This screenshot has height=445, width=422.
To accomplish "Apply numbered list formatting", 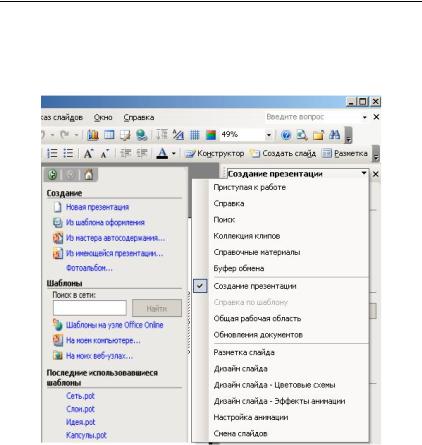I will (x=52, y=153).
